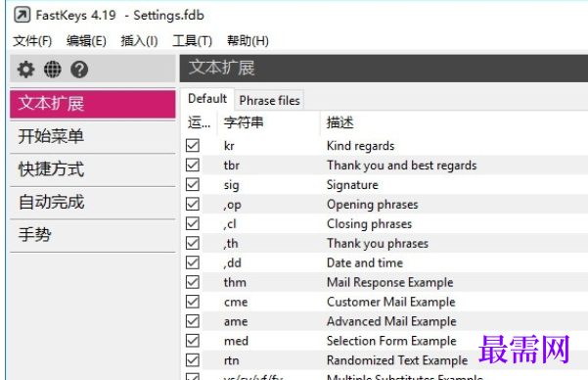Uncheck the kr entry checkbox
The width and height of the screenshot is (588, 380).
pos(193,145)
